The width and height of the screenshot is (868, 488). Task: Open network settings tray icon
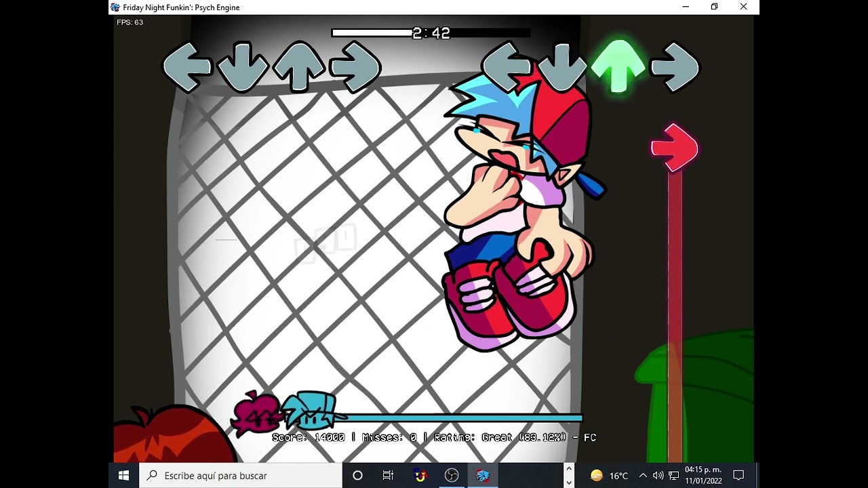coord(674,475)
